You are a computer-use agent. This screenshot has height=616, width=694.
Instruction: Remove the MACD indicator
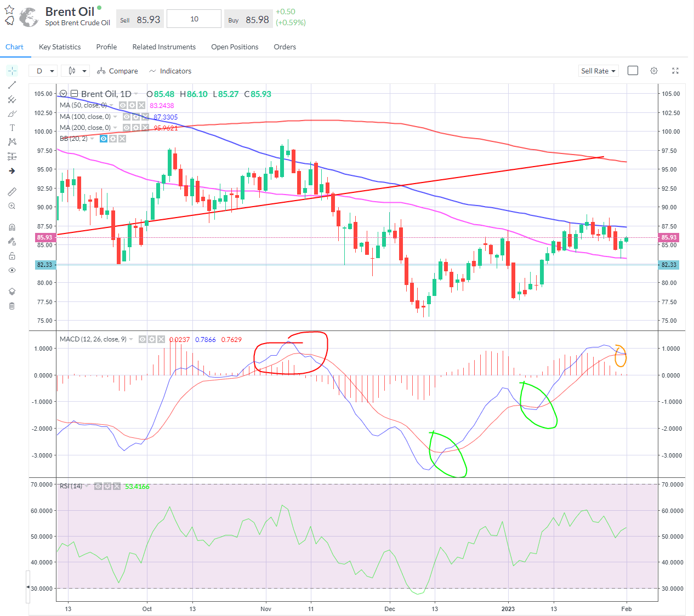click(x=161, y=339)
